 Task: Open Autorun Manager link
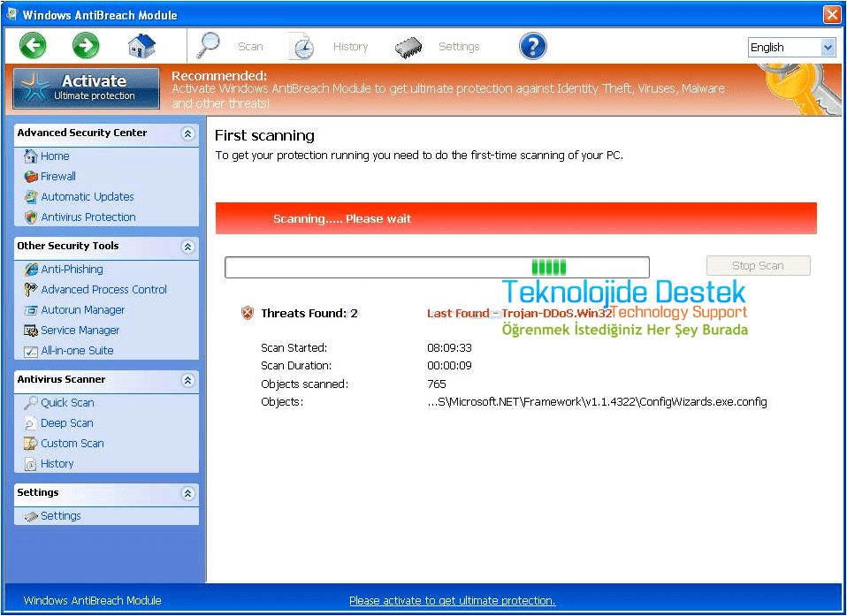(x=83, y=310)
